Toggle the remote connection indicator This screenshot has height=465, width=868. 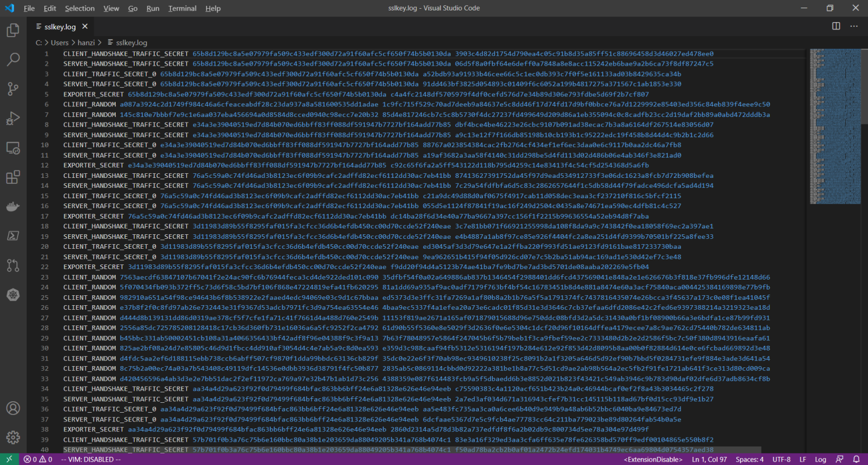(8, 459)
